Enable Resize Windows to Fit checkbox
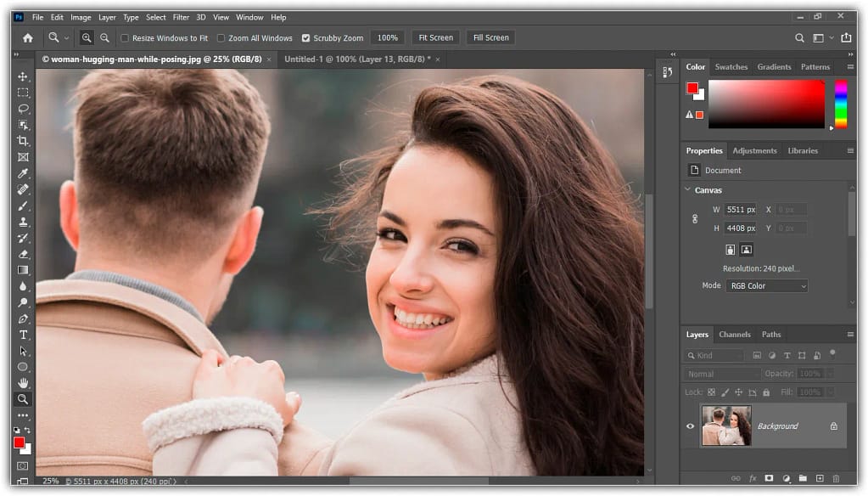868x496 pixels. (126, 38)
